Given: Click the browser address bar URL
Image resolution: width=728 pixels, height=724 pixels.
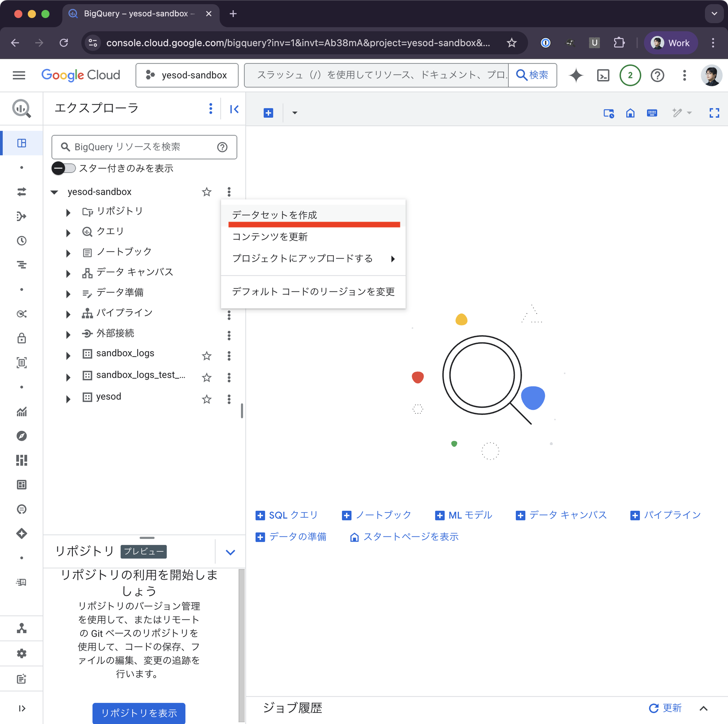Looking at the screenshot, I should pyautogui.click(x=298, y=43).
